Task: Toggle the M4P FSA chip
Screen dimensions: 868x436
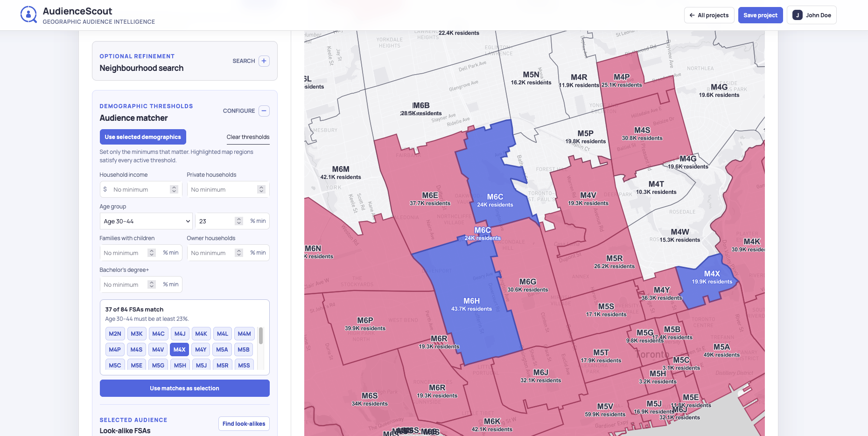Action: click(x=115, y=350)
